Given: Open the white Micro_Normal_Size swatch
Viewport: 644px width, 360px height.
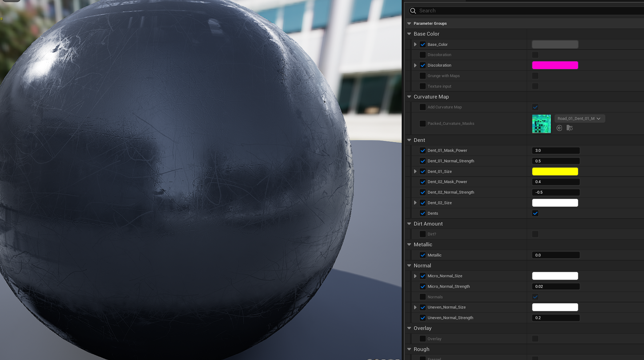Looking at the screenshot, I should [555, 276].
